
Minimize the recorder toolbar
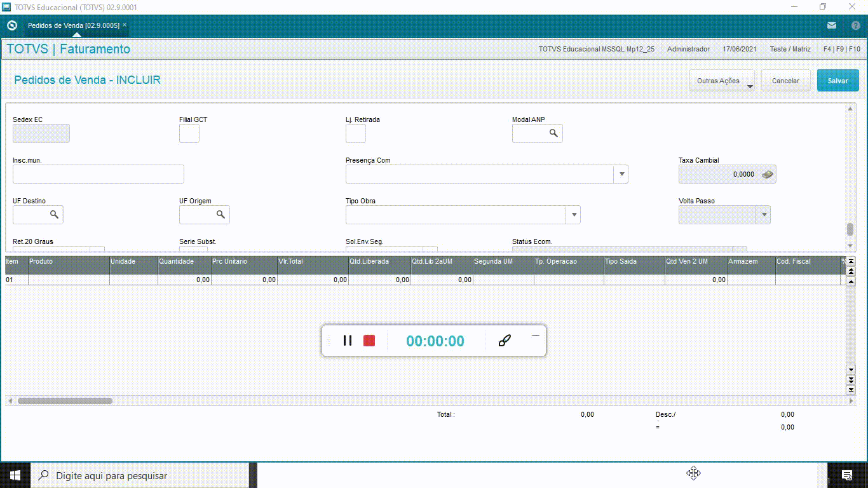pos(535,335)
